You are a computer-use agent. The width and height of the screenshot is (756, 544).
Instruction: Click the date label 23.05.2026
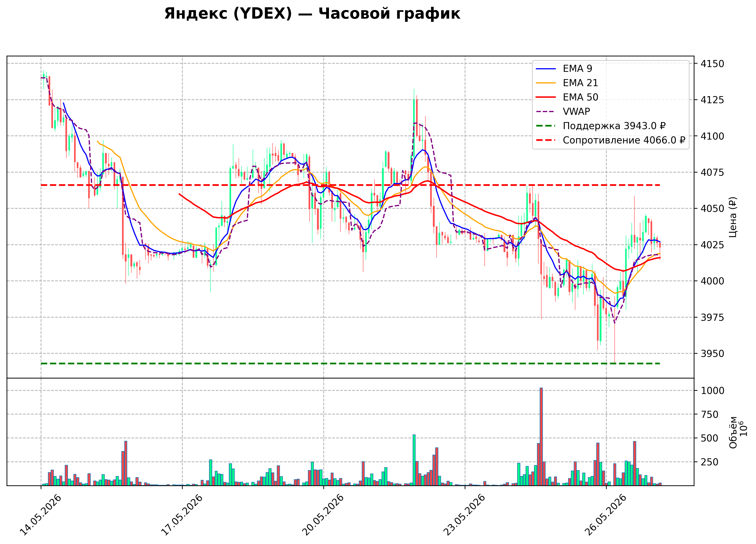(x=464, y=515)
